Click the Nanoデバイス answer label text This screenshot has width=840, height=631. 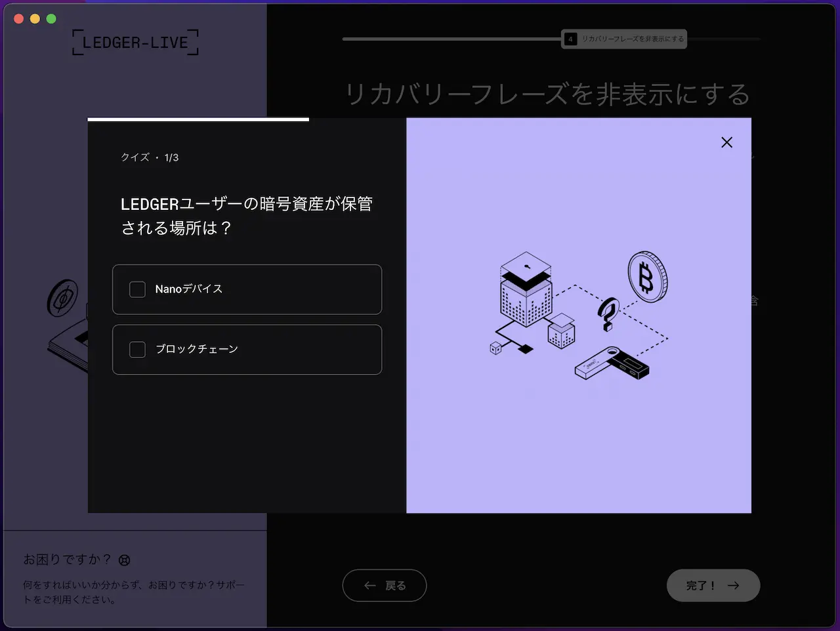click(x=189, y=289)
